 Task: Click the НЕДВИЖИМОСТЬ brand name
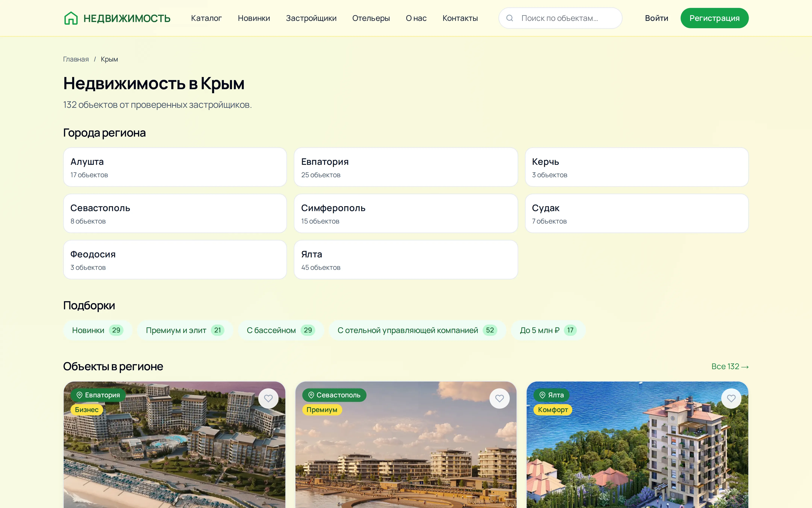pos(127,18)
